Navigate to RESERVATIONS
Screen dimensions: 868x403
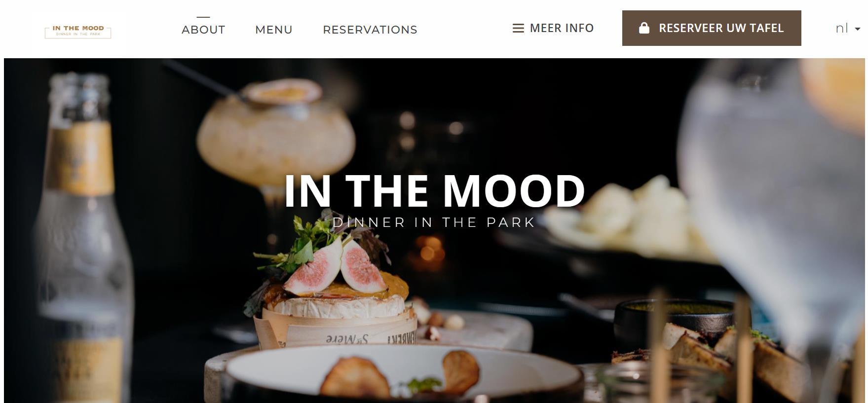(x=370, y=30)
